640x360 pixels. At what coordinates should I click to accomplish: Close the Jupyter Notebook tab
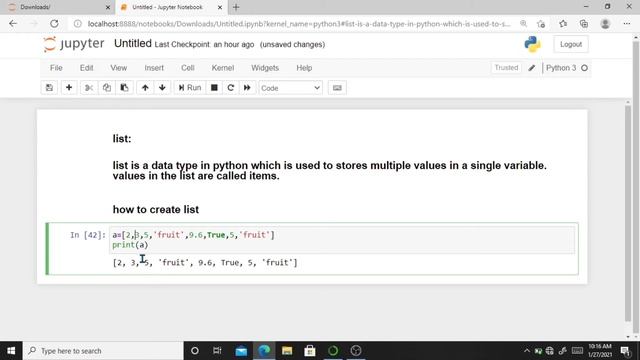pos(220,7)
